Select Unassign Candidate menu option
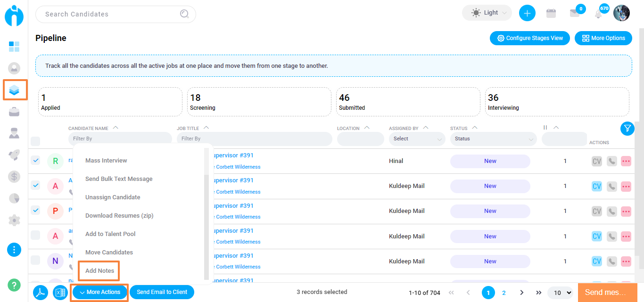 (113, 197)
